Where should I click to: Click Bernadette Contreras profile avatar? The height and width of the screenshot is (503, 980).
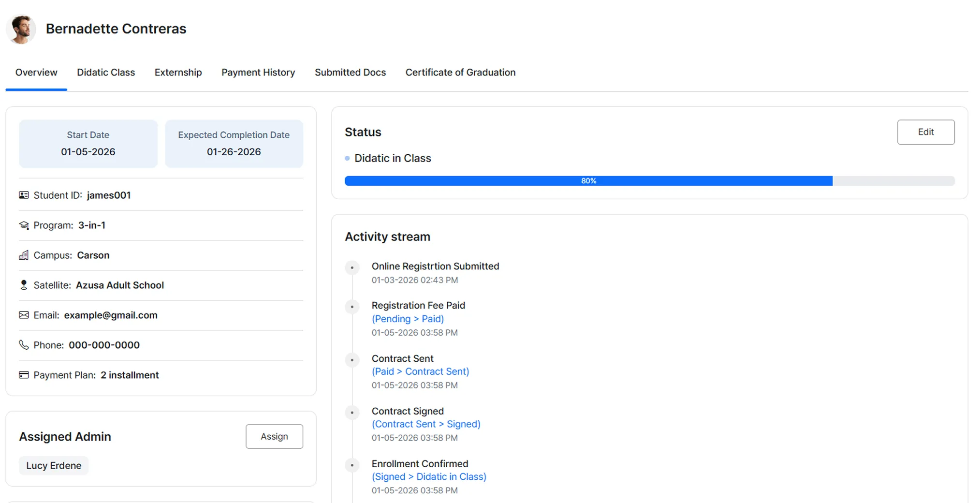(21, 29)
